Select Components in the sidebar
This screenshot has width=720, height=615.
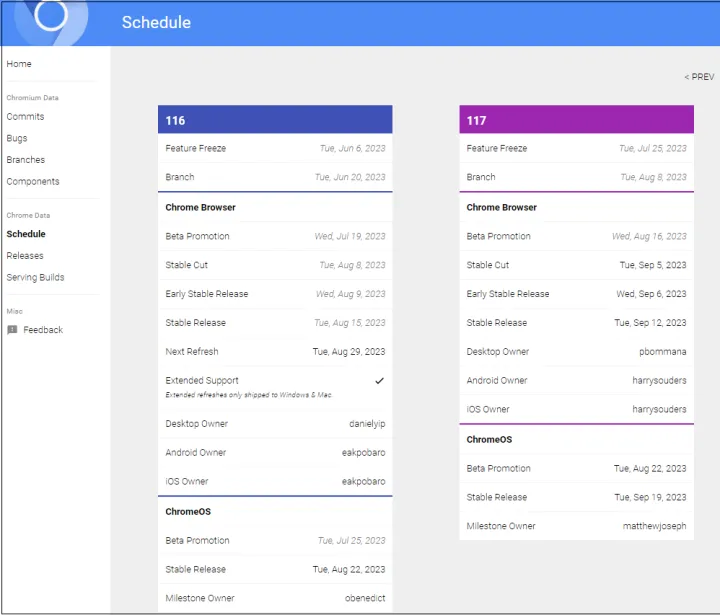33,182
